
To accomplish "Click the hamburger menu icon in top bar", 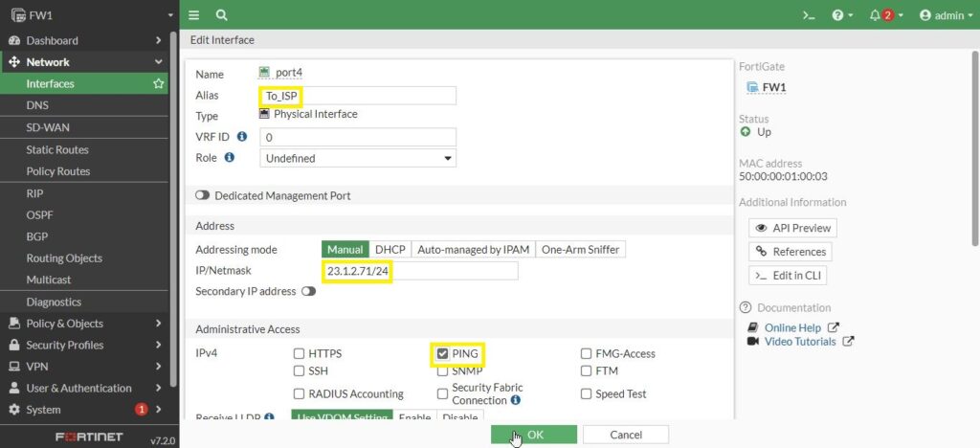I will tap(194, 15).
